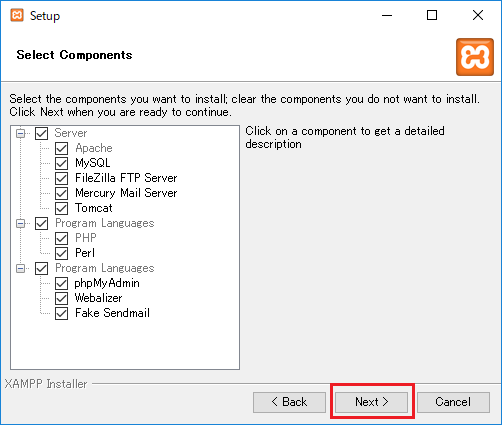502x425 pixels.
Task: Toggle the Mercury Mail Server checkbox
Action: tap(62, 193)
